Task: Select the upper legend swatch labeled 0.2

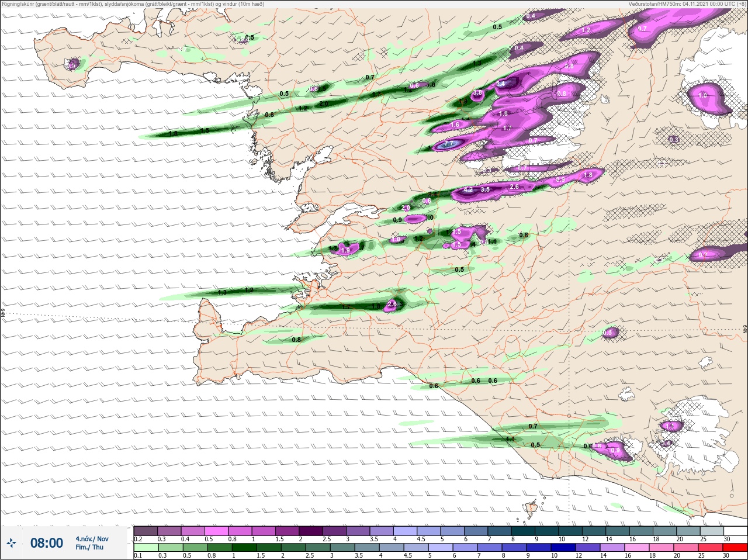Action: tap(146, 531)
